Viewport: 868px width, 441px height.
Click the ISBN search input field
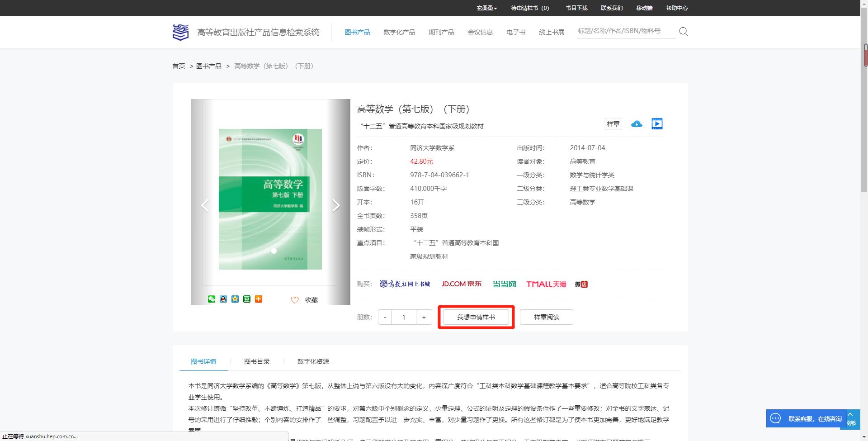point(626,31)
